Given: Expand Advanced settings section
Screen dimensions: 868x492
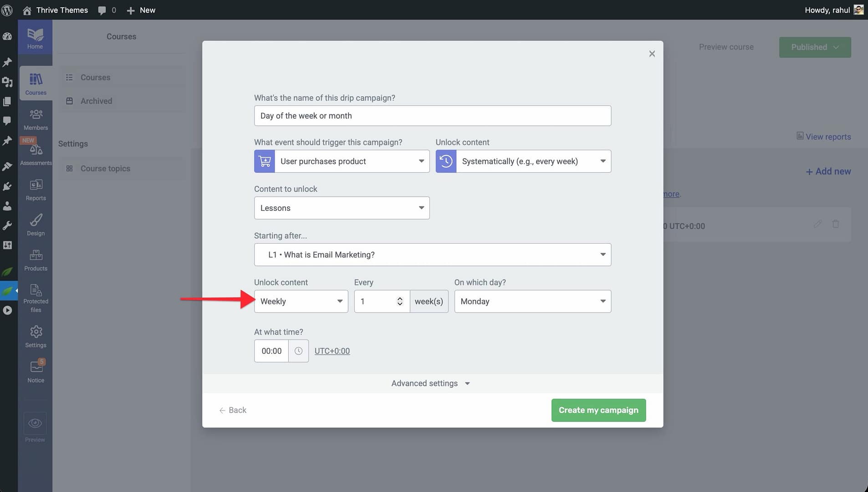Looking at the screenshot, I should (430, 384).
